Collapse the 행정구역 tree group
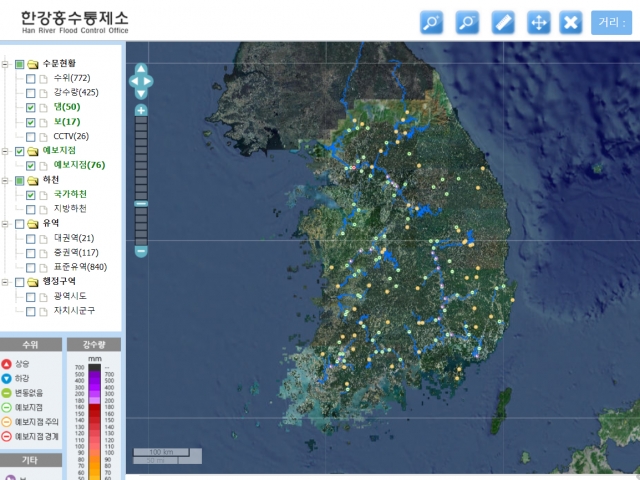 point(5,282)
